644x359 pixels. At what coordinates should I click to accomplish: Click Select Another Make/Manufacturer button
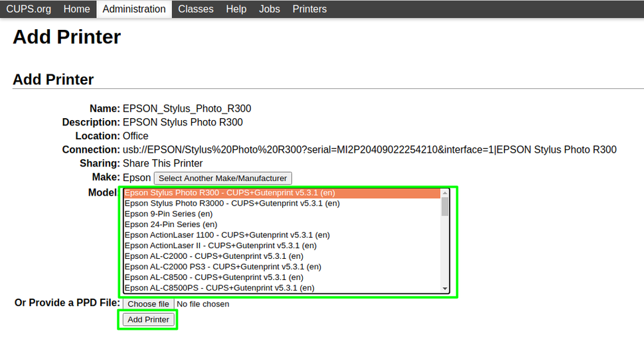click(x=223, y=178)
